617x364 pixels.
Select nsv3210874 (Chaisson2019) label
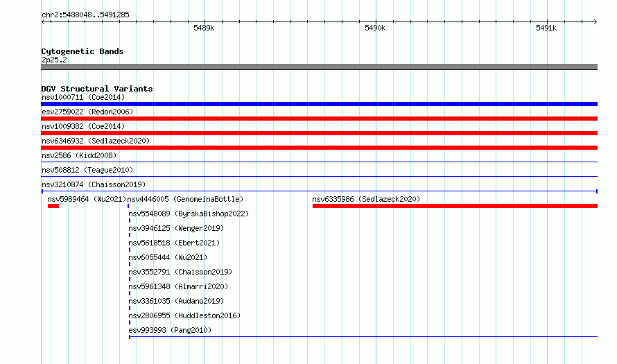pyautogui.click(x=94, y=184)
